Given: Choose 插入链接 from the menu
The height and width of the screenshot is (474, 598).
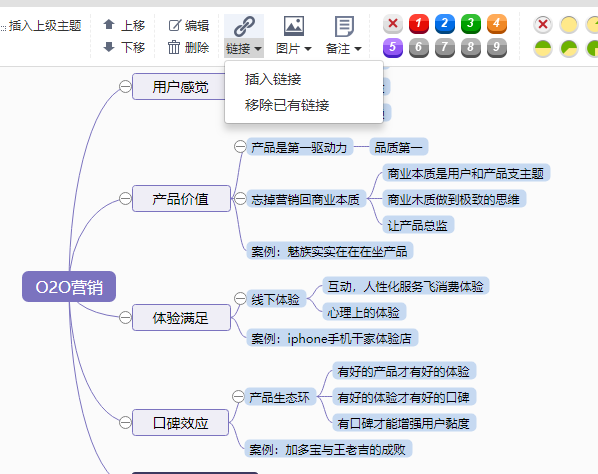Looking at the screenshot, I should (x=273, y=79).
